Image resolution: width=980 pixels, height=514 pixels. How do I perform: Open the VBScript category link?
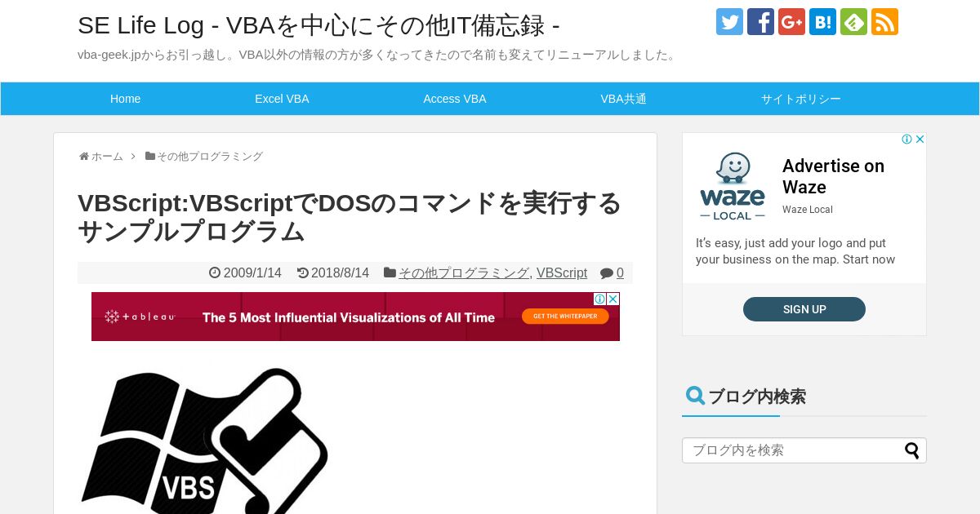click(562, 273)
